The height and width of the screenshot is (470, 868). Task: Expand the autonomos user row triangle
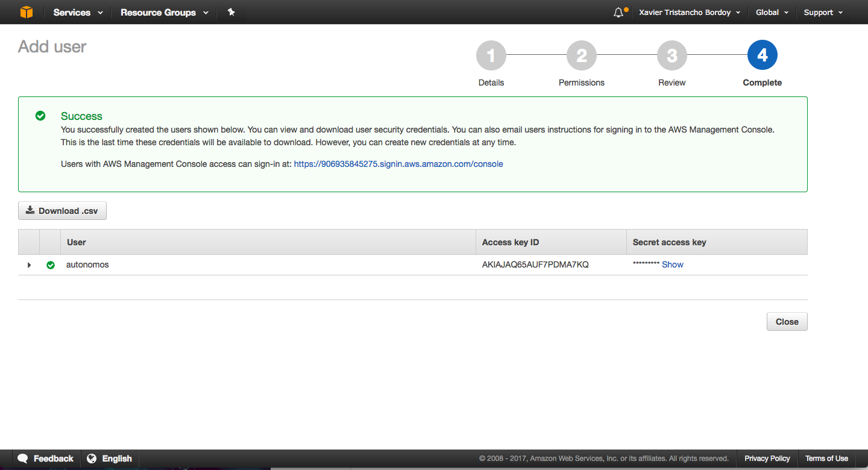click(x=29, y=265)
